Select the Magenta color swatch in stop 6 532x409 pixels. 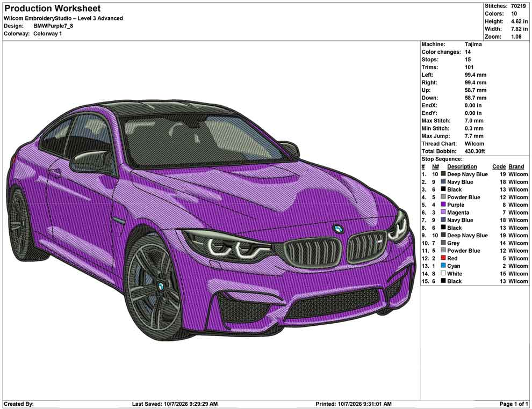coord(443,212)
